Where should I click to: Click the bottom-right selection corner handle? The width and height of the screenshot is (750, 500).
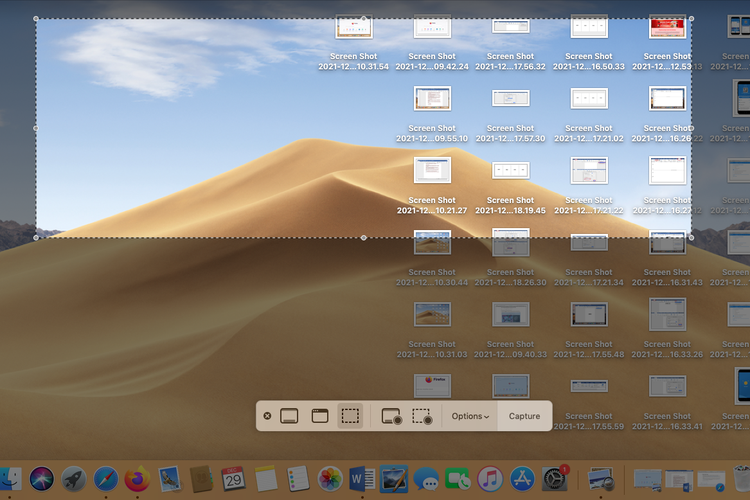point(691,237)
